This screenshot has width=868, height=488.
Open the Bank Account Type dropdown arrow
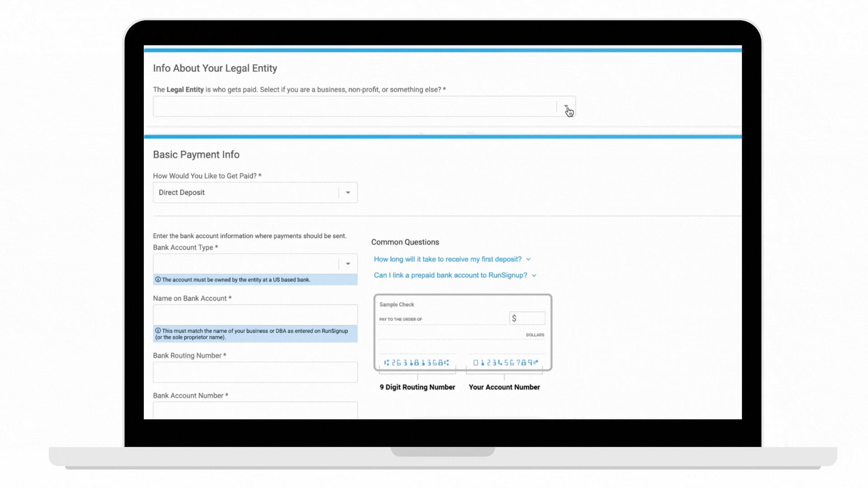tap(348, 264)
